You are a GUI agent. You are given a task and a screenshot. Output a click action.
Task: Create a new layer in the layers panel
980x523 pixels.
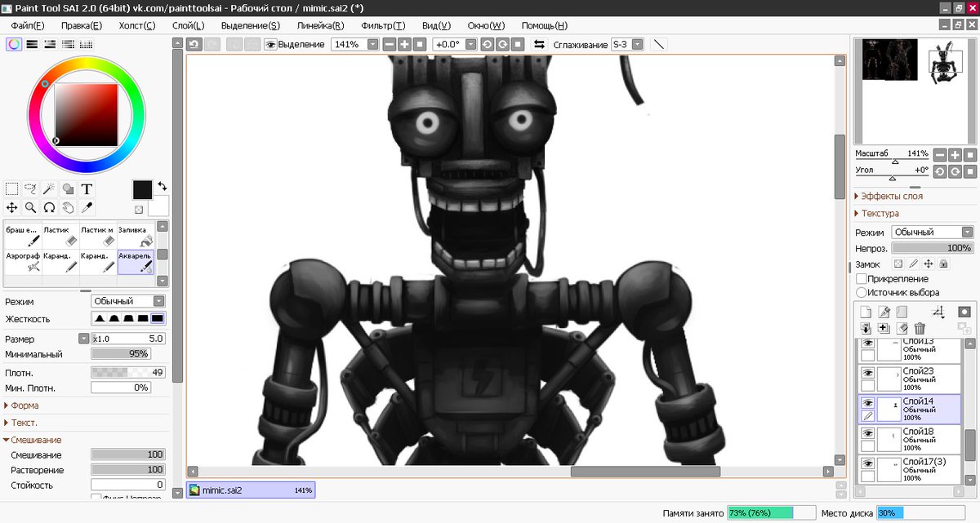(866, 311)
